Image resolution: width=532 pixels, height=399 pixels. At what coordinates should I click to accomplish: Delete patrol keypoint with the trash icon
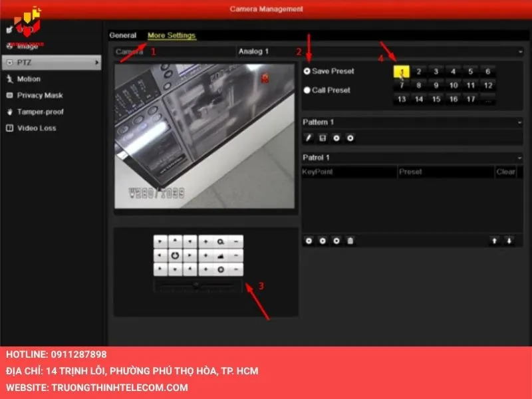point(350,241)
